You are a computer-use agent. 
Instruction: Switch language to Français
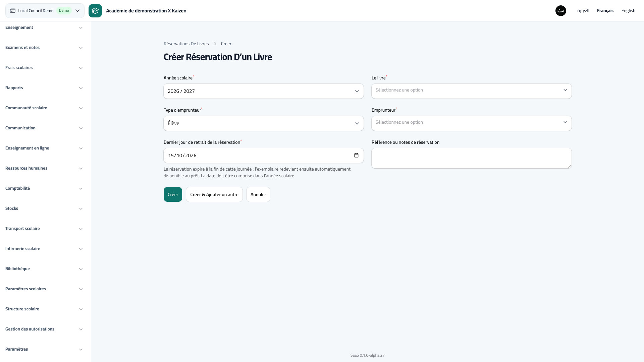[x=605, y=11]
